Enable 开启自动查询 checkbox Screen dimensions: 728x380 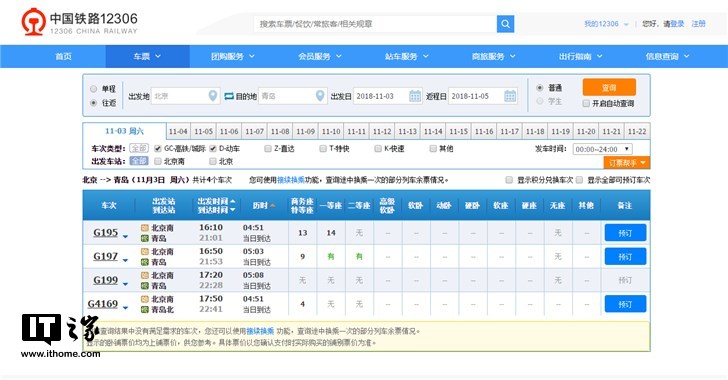pos(586,103)
